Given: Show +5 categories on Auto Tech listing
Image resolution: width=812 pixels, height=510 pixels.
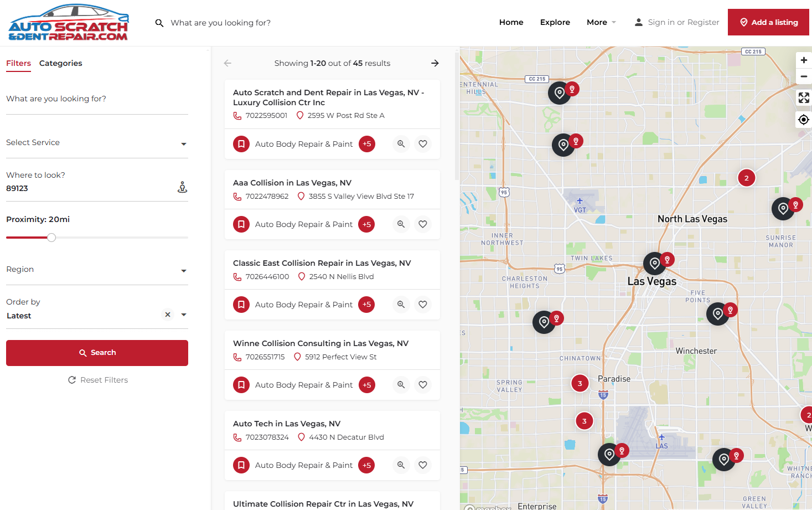Looking at the screenshot, I should [366, 465].
